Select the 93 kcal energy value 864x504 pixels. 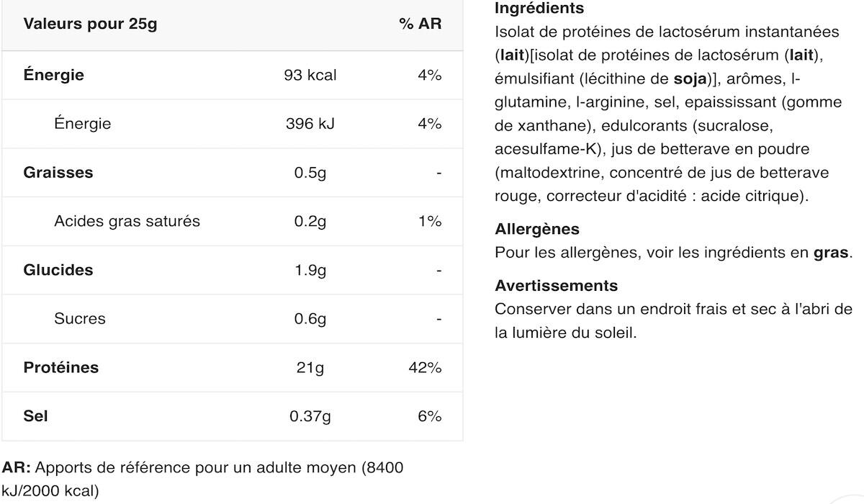click(310, 75)
